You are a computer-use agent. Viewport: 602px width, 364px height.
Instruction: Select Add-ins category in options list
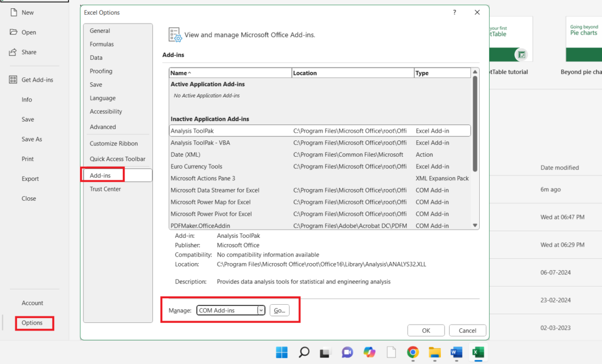[x=118, y=176]
